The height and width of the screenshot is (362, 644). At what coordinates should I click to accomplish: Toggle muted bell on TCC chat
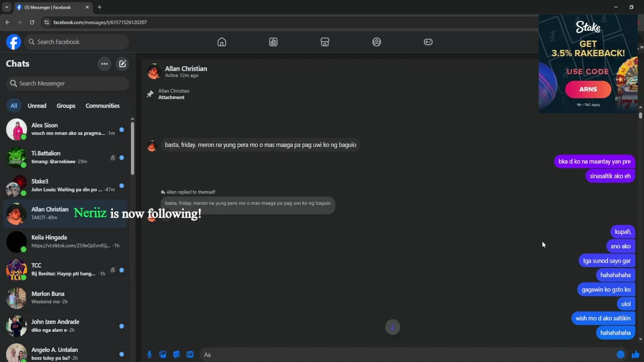pos(113,270)
